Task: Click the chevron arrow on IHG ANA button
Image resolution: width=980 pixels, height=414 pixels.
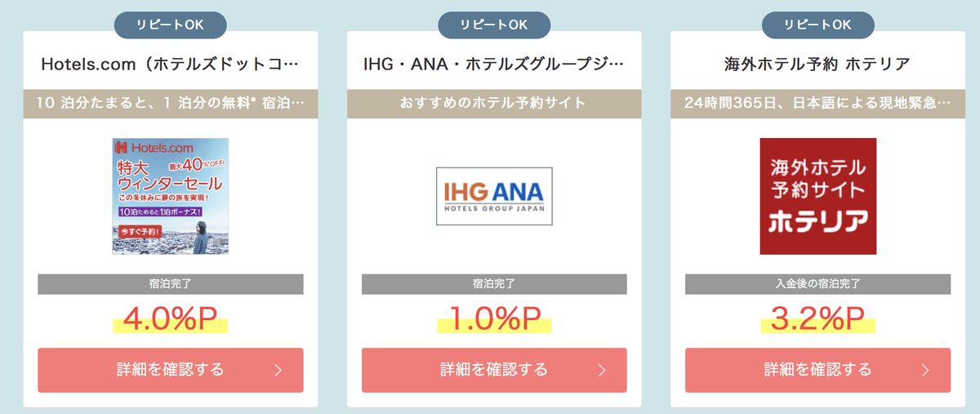Action: 602,370
